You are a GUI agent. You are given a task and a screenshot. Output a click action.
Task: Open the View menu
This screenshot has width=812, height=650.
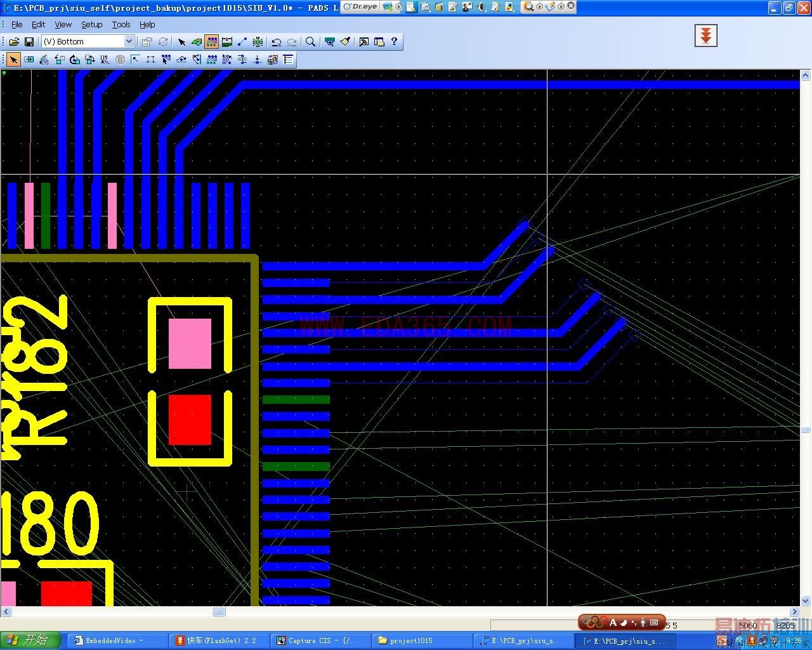[x=63, y=24]
